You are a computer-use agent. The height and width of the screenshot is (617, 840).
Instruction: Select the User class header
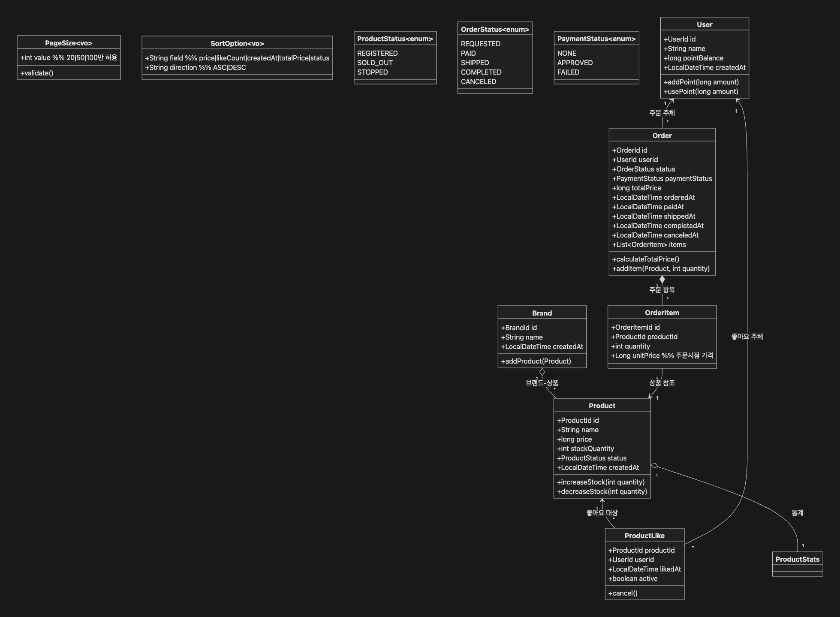point(705,24)
